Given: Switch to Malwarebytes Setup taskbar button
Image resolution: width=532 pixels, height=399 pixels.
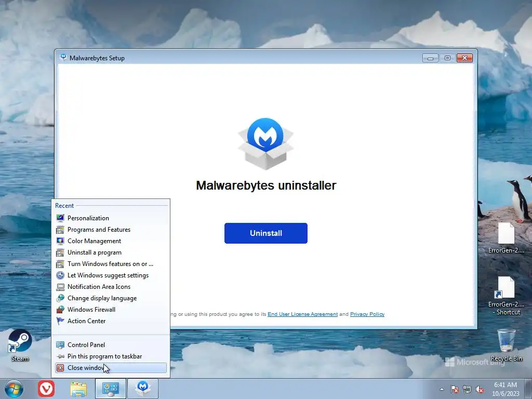Looking at the screenshot, I should click(x=143, y=389).
